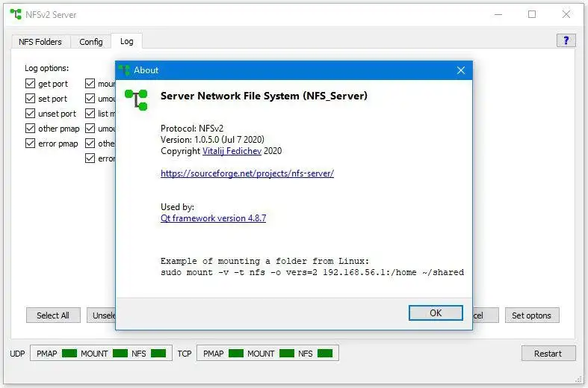Click the About dialog title bar icon
Viewport: 588px width, 388px height.
pyautogui.click(x=124, y=70)
